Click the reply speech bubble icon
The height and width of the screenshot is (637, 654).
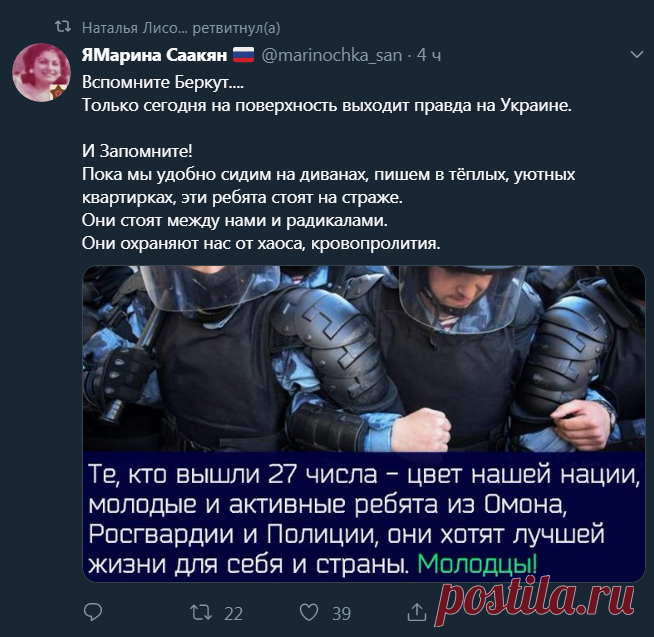coord(93,613)
